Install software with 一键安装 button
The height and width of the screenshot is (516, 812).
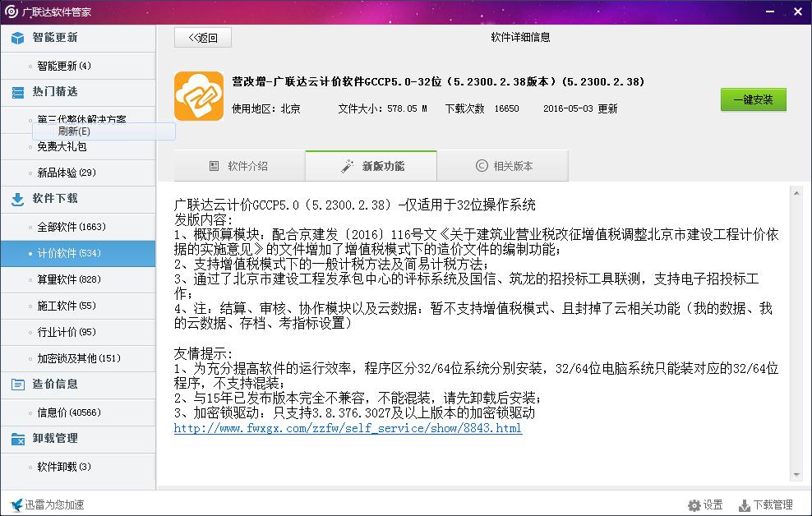coord(754,99)
